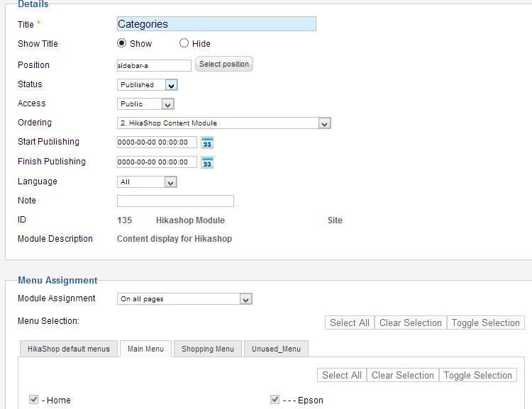Click the Site client label

pos(335,220)
